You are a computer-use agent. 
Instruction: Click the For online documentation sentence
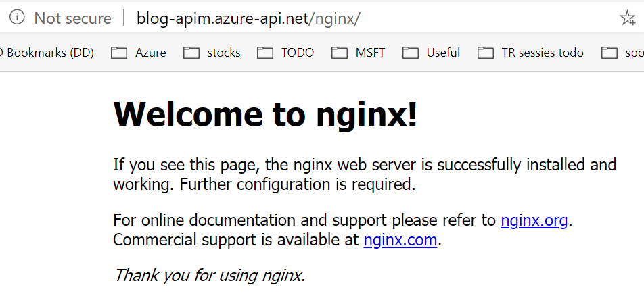(x=342, y=220)
